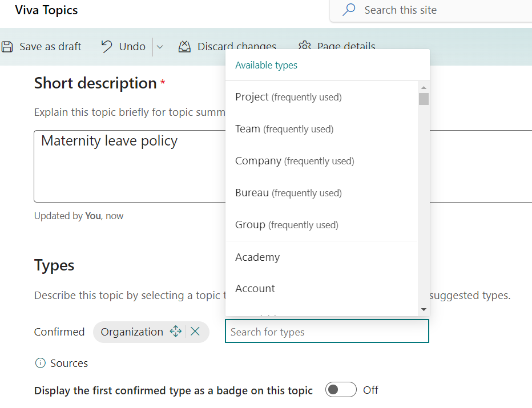Click the Viva Topics site title

point(46,10)
